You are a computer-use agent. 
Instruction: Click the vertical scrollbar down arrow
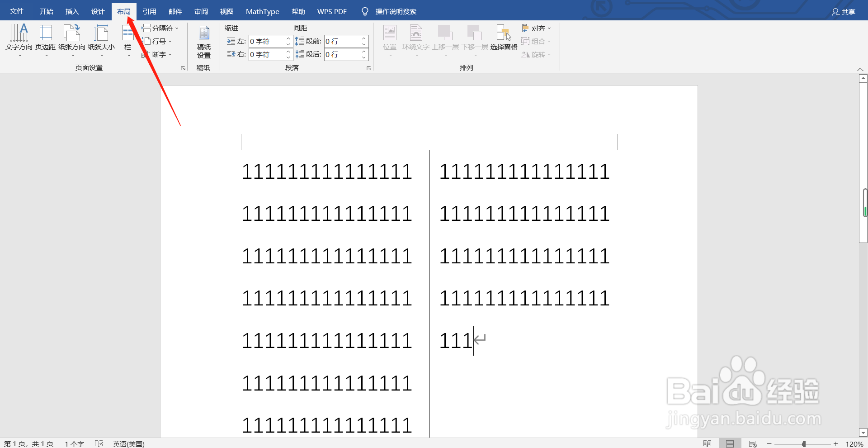[863, 433]
